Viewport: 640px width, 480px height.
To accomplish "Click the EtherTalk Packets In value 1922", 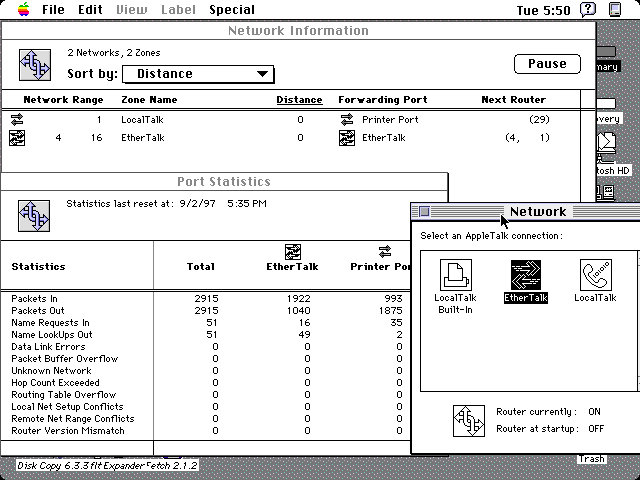I will click(298, 299).
